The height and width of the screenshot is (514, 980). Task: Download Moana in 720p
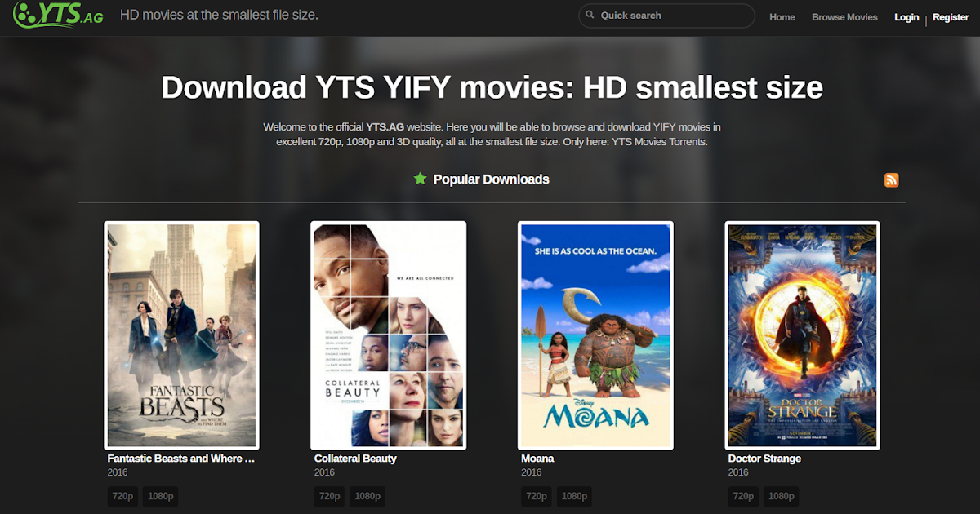pyautogui.click(x=537, y=496)
